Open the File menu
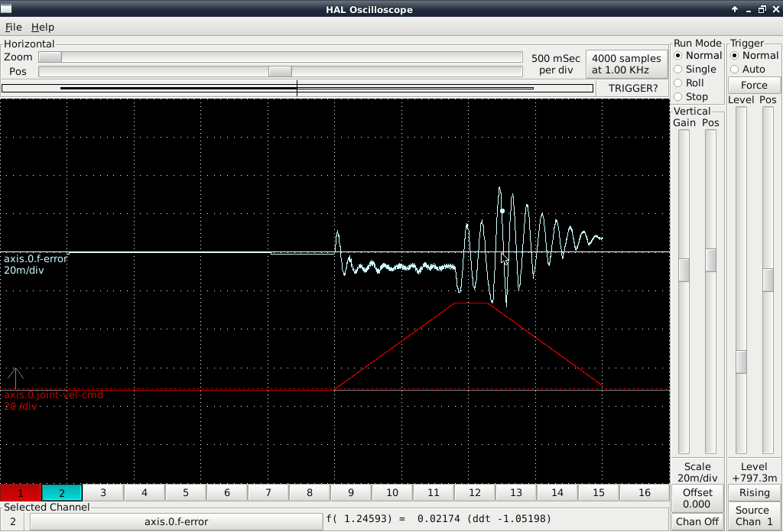 [14, 27]
